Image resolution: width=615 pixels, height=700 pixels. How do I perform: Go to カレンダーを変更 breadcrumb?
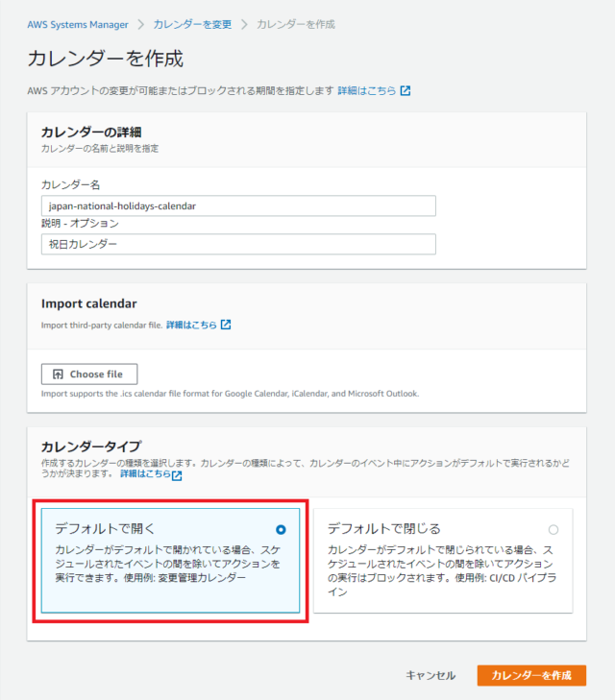click(192, 25)
